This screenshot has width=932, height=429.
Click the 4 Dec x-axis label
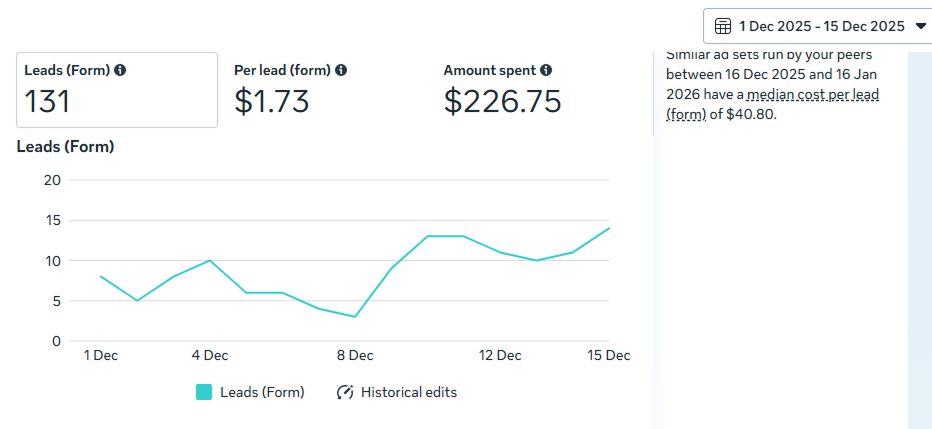click(210, 355)
